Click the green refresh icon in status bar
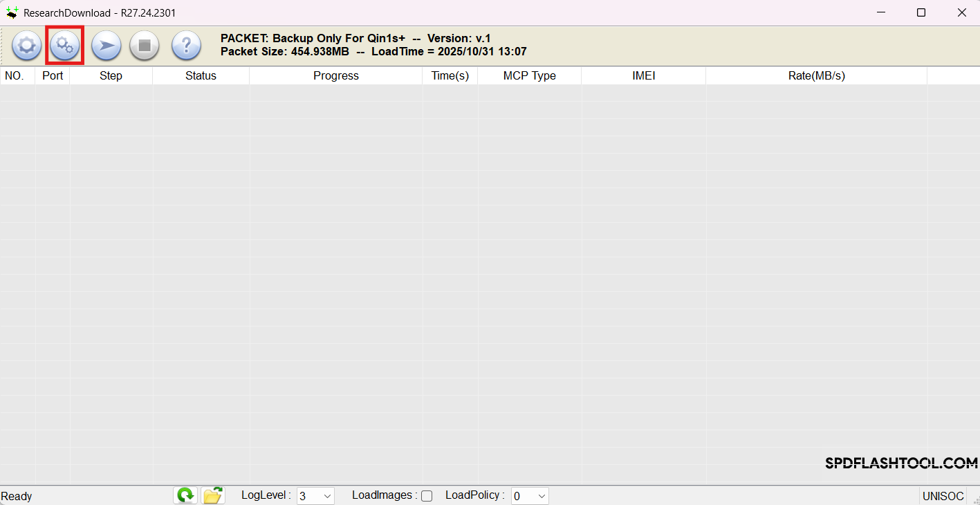 (x=185, y=495)
